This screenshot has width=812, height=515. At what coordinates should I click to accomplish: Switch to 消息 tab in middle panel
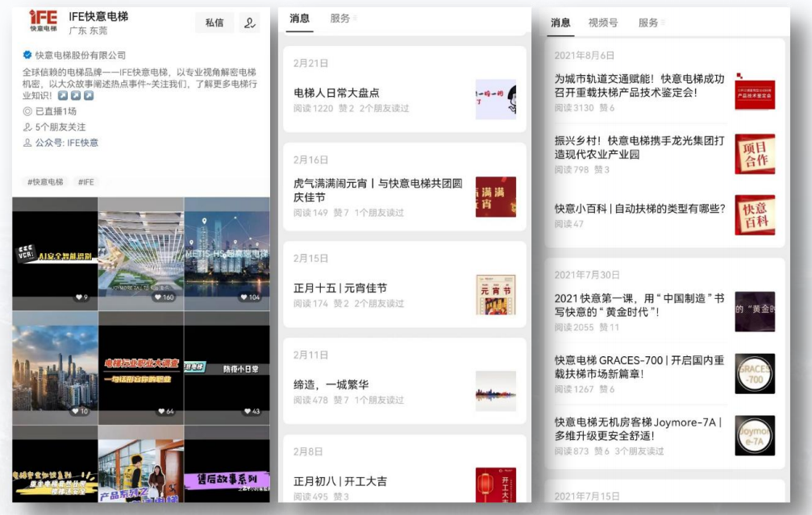pos(299,19)
